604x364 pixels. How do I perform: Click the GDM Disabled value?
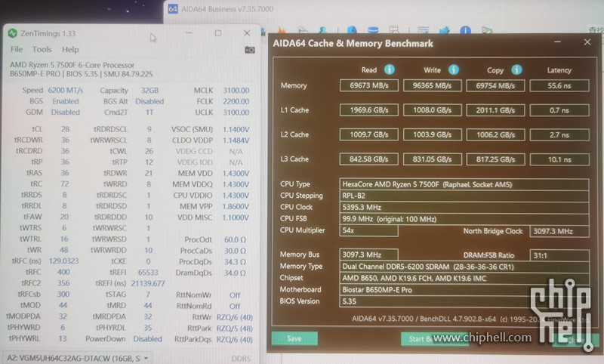click(x=66, y=112)
